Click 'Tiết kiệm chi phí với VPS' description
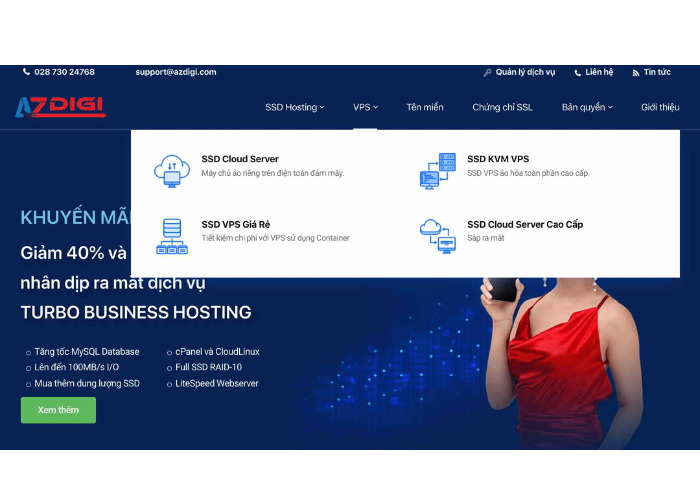Screen dimensions: 700x500 click(275, 238)
